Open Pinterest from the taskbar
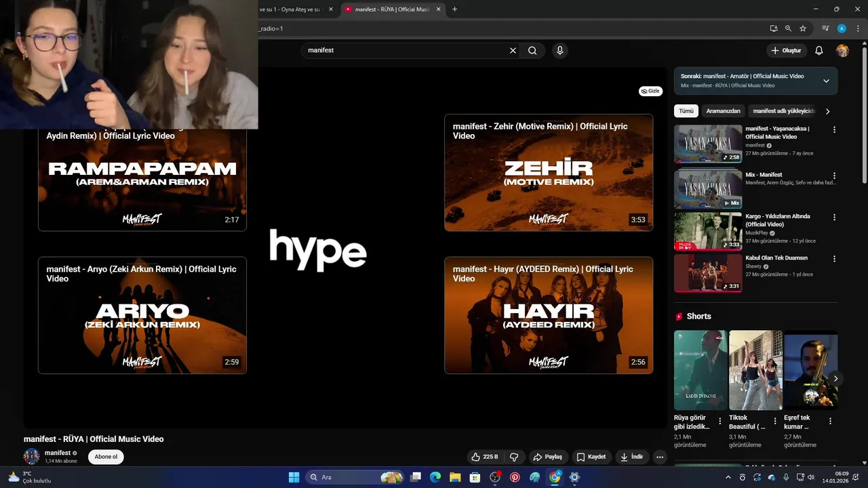The height and width of the screenshot is (488, 868). [x=515, y=477]
